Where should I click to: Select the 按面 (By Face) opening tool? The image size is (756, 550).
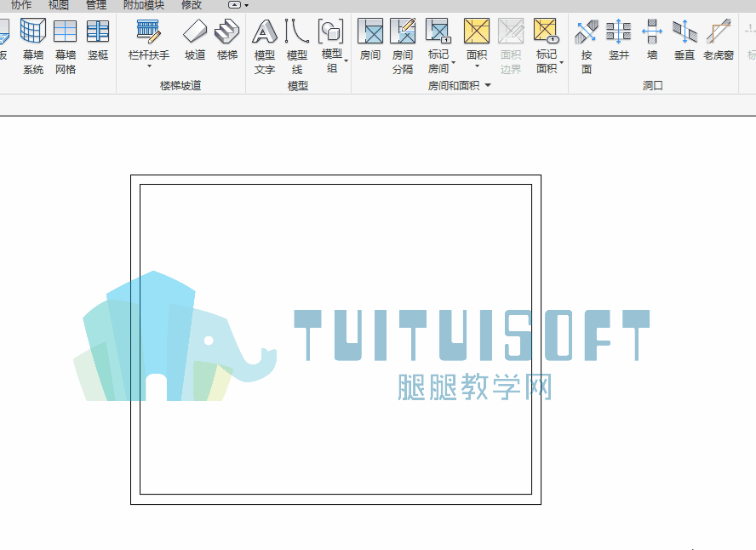pos(587,46)
